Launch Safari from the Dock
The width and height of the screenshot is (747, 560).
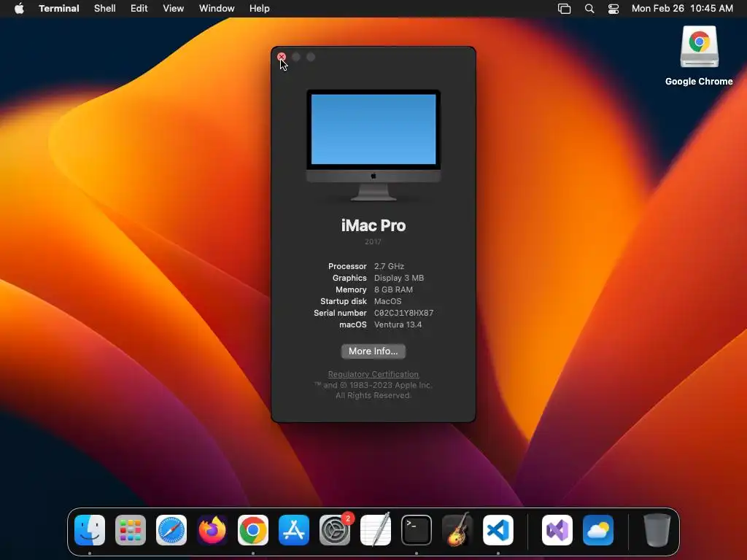click(171, 530)
